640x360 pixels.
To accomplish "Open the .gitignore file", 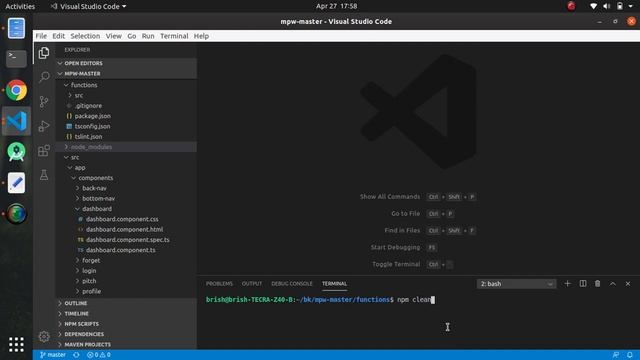I will tap(126, 106).
